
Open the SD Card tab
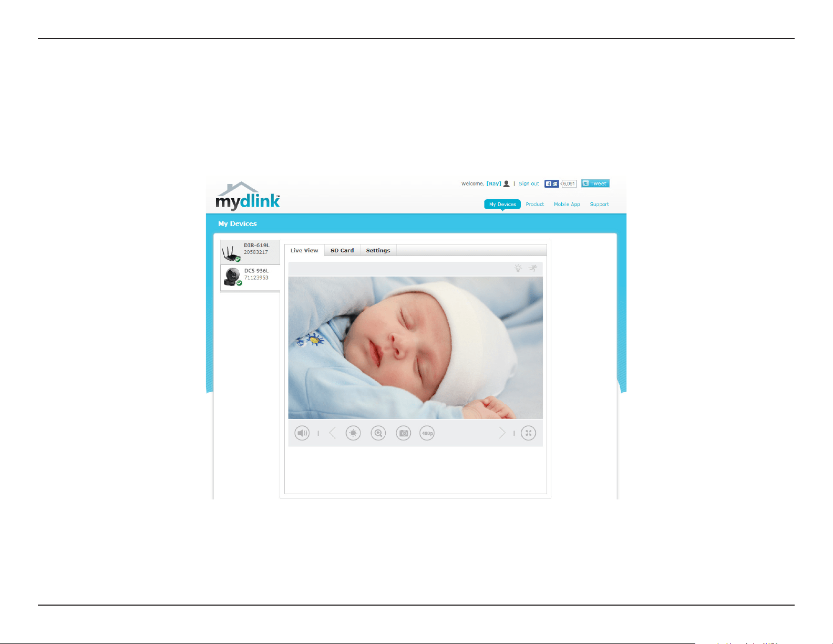tap(342, 250)
